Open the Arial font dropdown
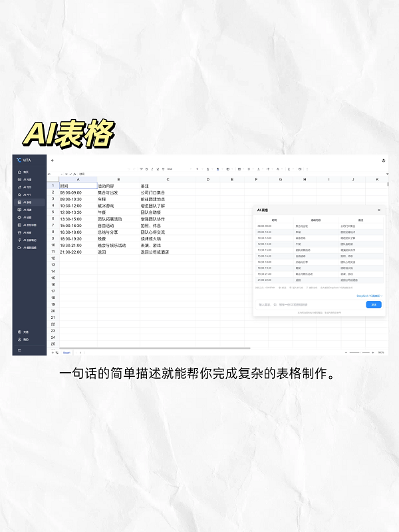The height and width of the screenshot is (532, 399). coord(180,168)
